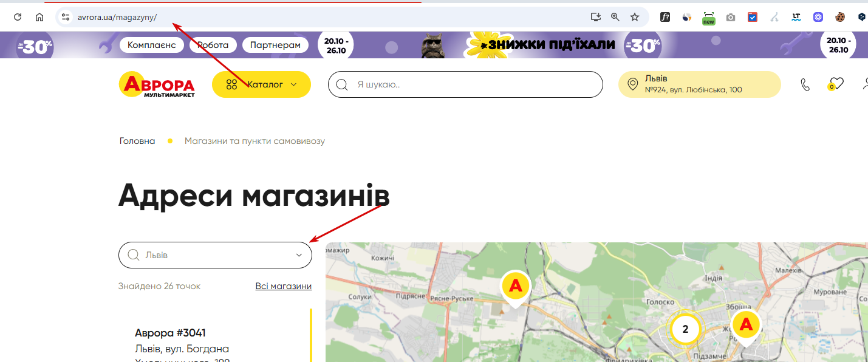
Task: Open the cookie extension icon
Action: pyautogui.click(x=840, y=17)
